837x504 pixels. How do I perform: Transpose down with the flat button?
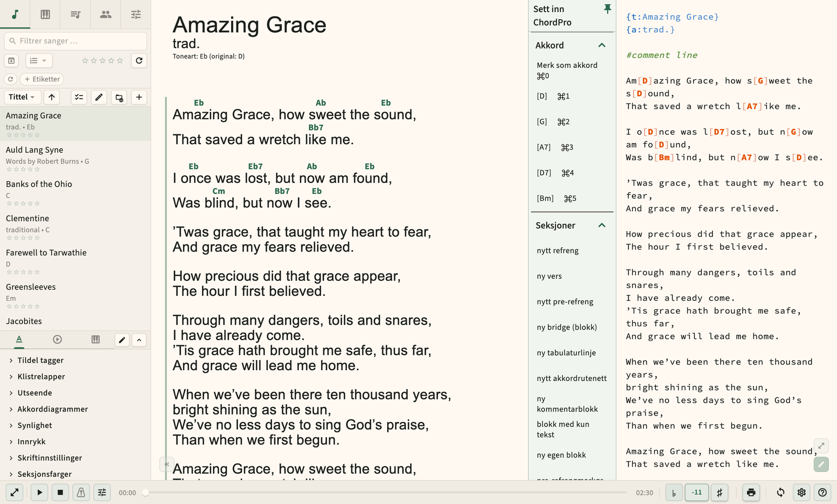674,492
